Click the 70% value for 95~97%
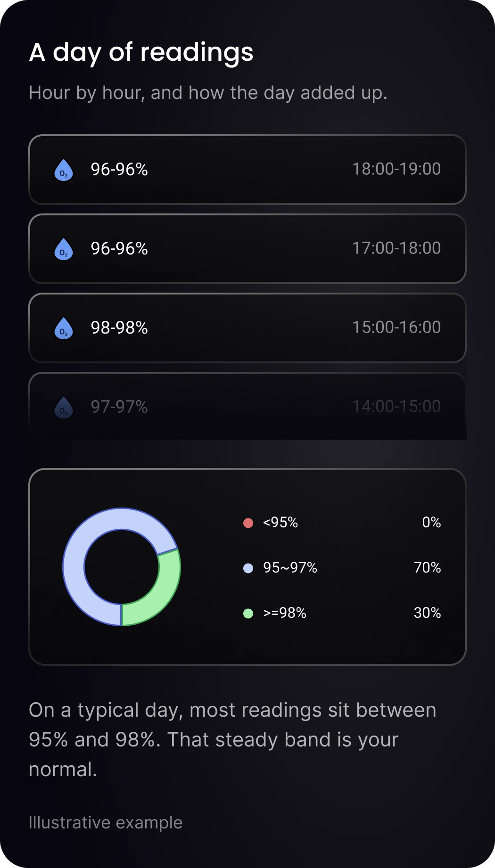The image size is (495, 868). pyautogui.click(x=427, y=568)
